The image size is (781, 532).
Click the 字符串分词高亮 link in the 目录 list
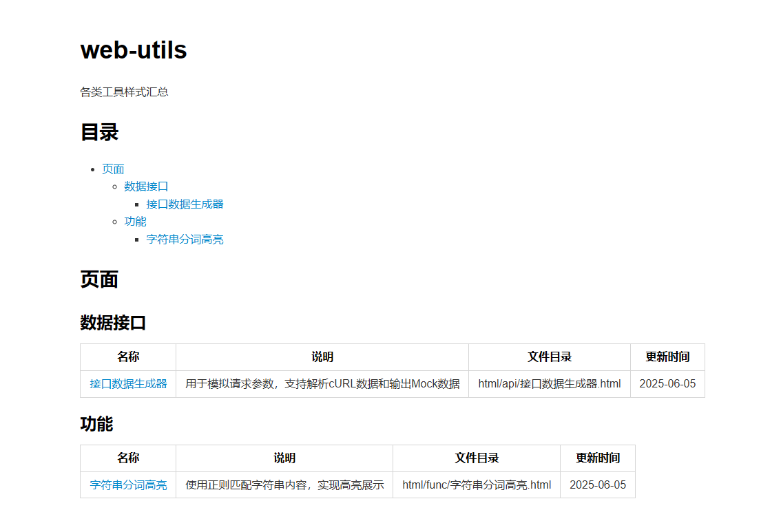[185, 240]
